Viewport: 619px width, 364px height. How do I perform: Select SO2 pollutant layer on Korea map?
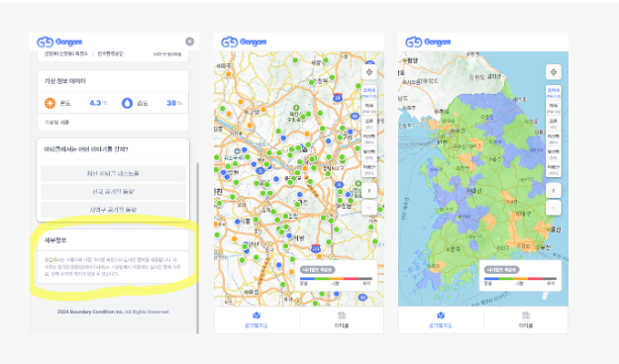point(553,169)
